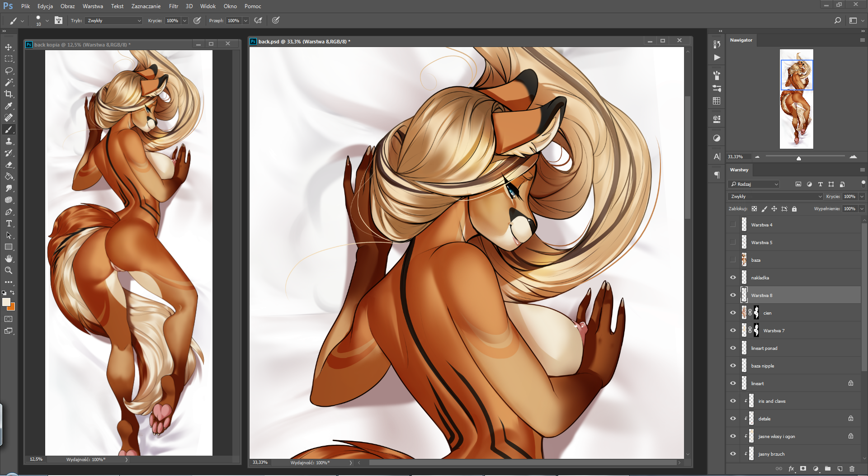This screenshot has width=868, height=476.
Task: Select the Hand tool
Action: (9, 259)
